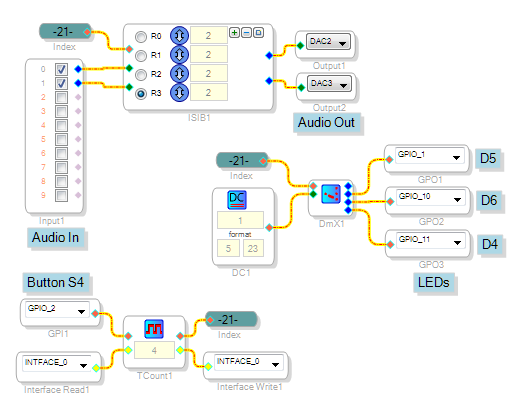The width and height of the screenshot is (524, 403).
Task: Uncheck Input1 channel 1 checkbox
Action: pyautogui.click(x=61, y=84)
